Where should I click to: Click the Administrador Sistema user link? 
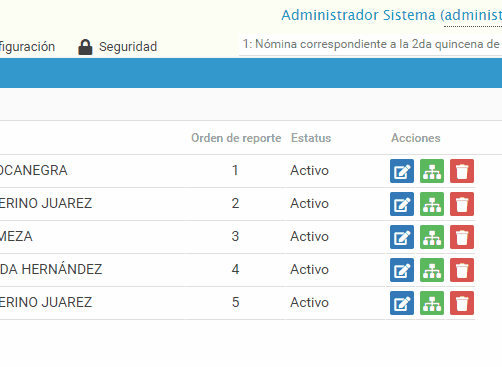tap(392, 15)
